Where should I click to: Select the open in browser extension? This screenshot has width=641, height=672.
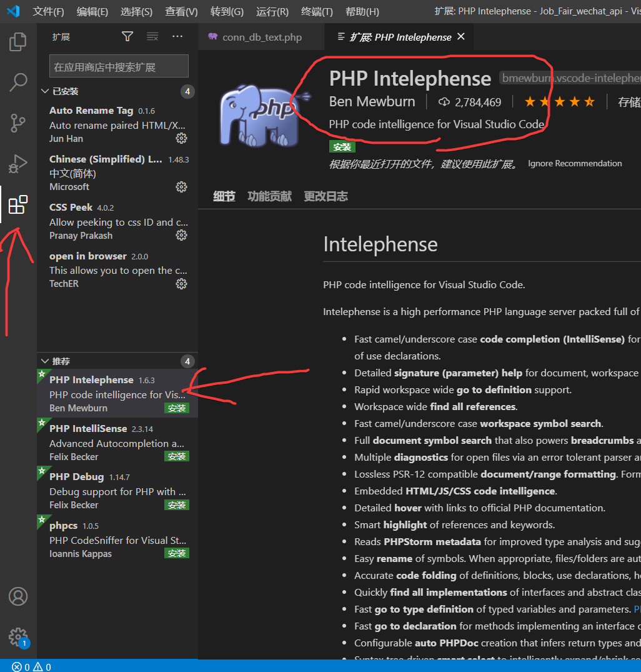click(x=117, y=269)
